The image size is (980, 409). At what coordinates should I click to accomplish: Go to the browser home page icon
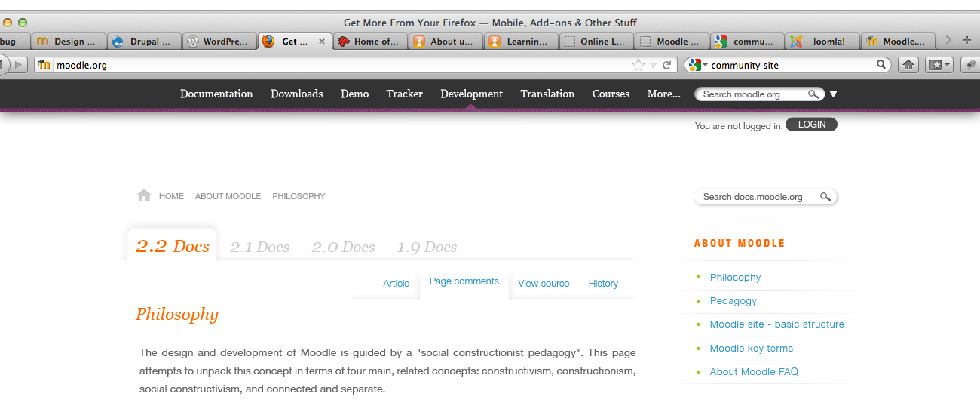(x=908, y=65)
